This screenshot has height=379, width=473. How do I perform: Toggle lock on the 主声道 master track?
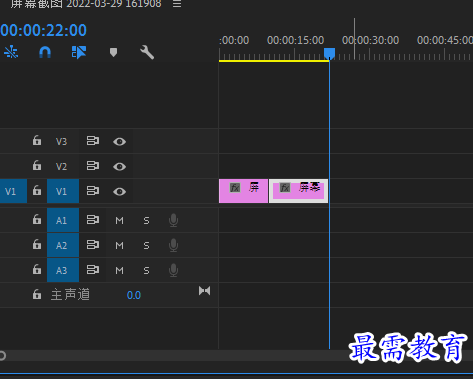37,295
